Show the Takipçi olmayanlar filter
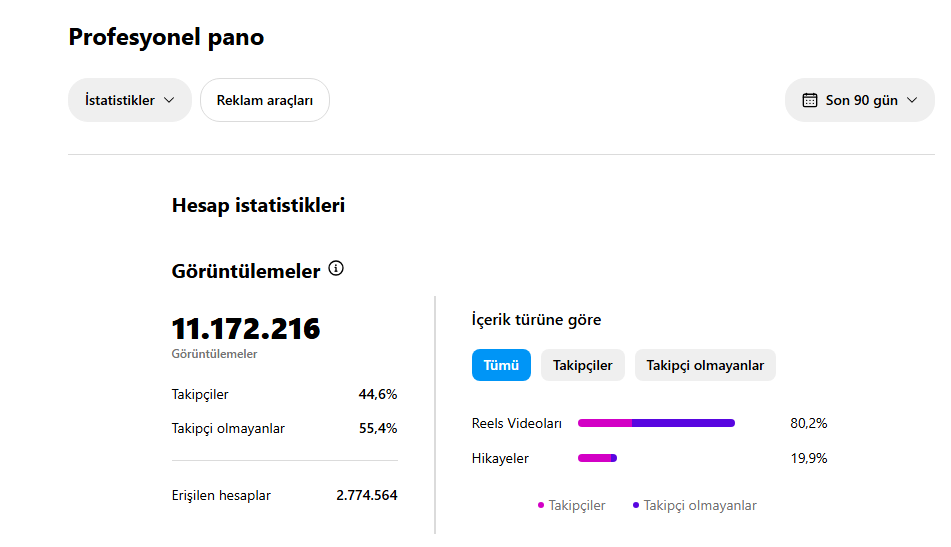951x547 pixels. (x=705, y=365)
